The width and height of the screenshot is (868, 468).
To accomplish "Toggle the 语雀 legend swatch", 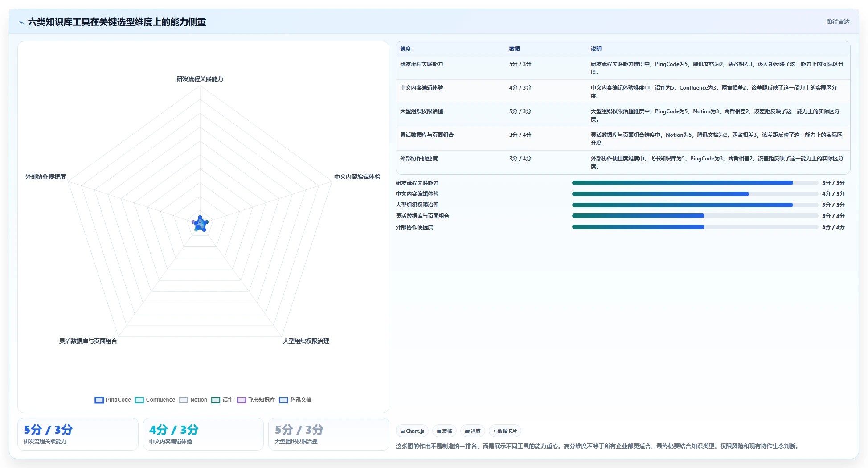I will pyautogui.click(x=216, y=400).
